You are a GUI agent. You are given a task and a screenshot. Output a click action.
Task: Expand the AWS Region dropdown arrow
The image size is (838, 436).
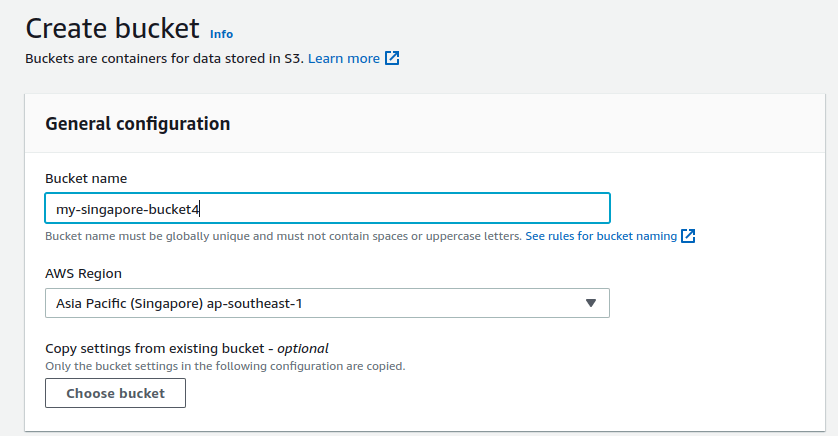coord(590,303)
